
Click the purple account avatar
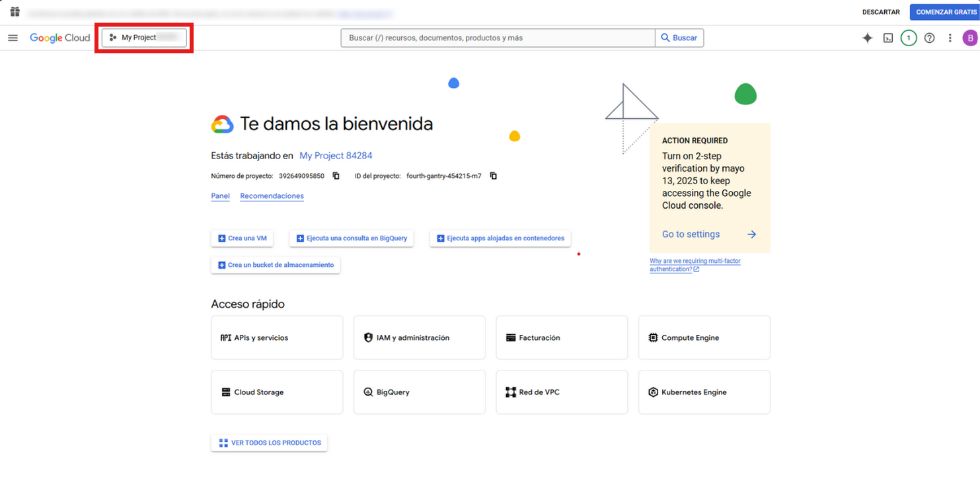970,38
